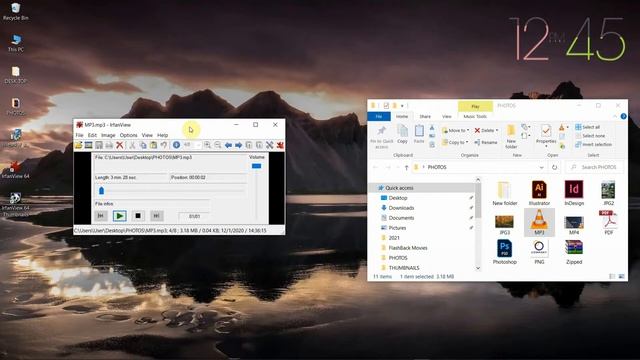Click the Stop button in IrfanView player
Screen dimensions: 640x360
click(x=138, y=216)
